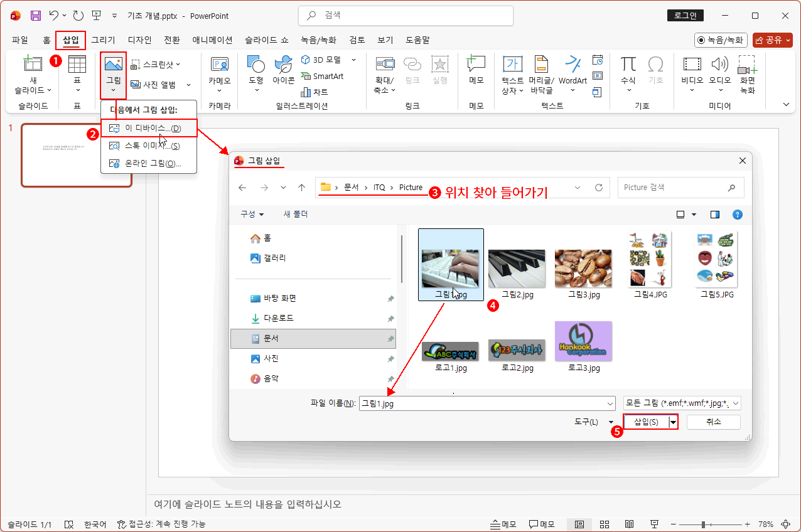
Task: Select 스톡 이미지 from picture menu
Action: tap(149, 146)
